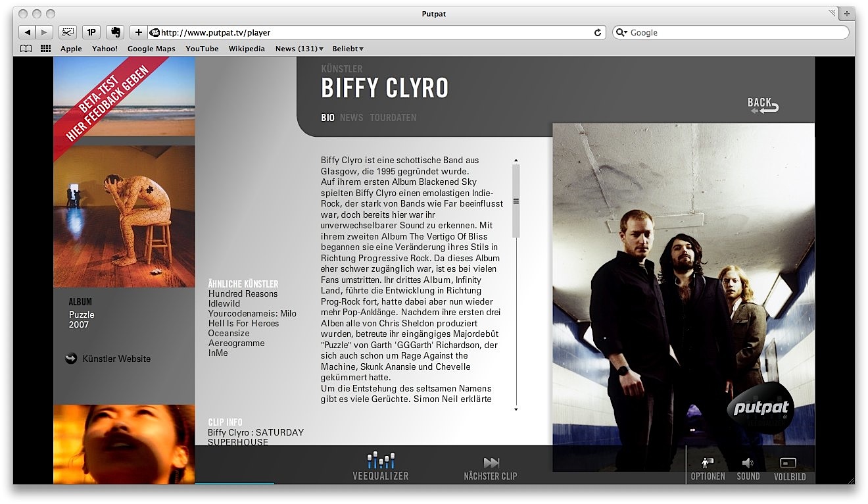Select similar artist Aereogramme
Viewport: 868px width, 504px height.
click(x=237, y=343)
